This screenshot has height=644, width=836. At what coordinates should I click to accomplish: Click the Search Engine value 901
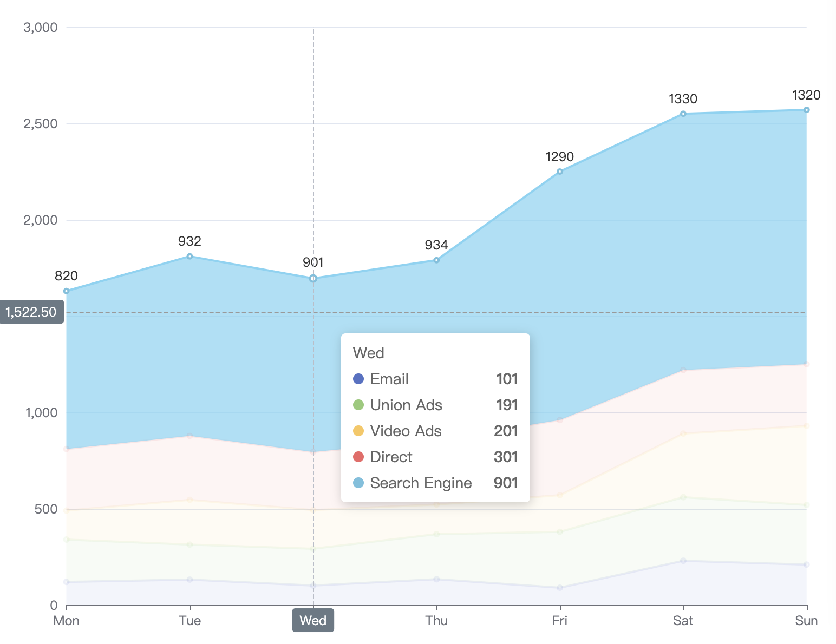506,483
